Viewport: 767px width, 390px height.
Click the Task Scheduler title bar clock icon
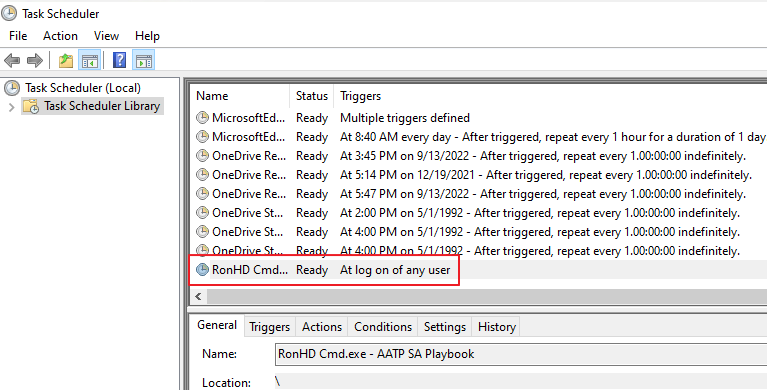tap(9, 13)
